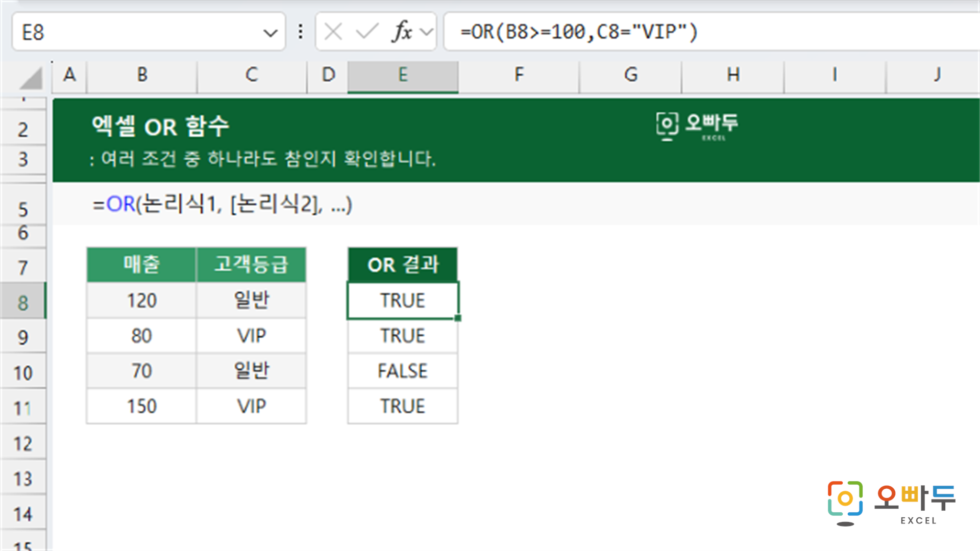Select column H header
Screen dimensions: 980x551
pyautogui.click(x=733, y=76)
